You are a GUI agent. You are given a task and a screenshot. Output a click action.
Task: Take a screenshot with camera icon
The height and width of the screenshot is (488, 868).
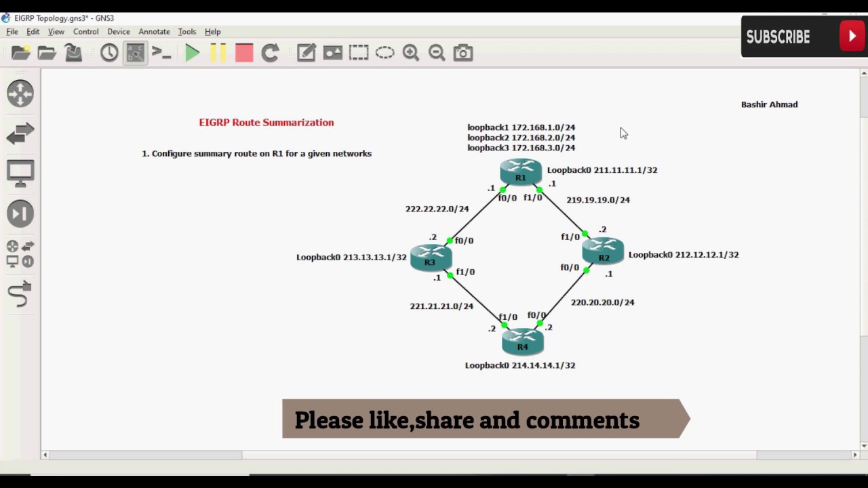tap(463, 53)
